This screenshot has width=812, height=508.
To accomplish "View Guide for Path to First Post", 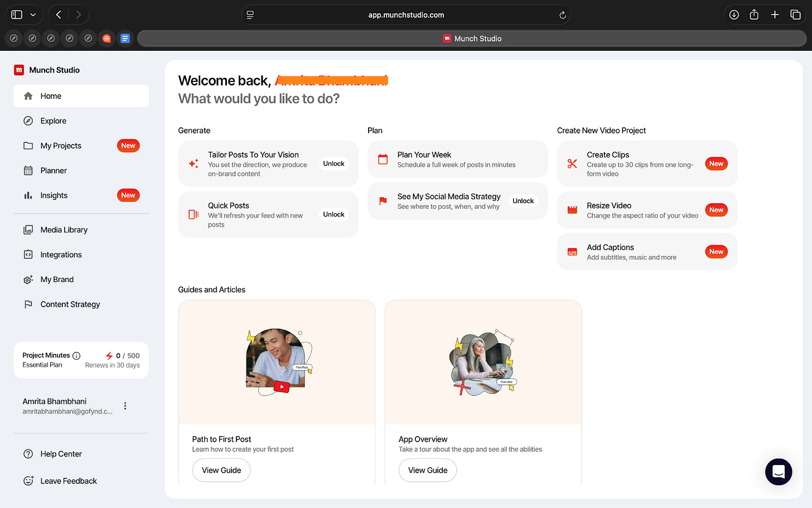I will pyautogui.click(x=221, y=470).
